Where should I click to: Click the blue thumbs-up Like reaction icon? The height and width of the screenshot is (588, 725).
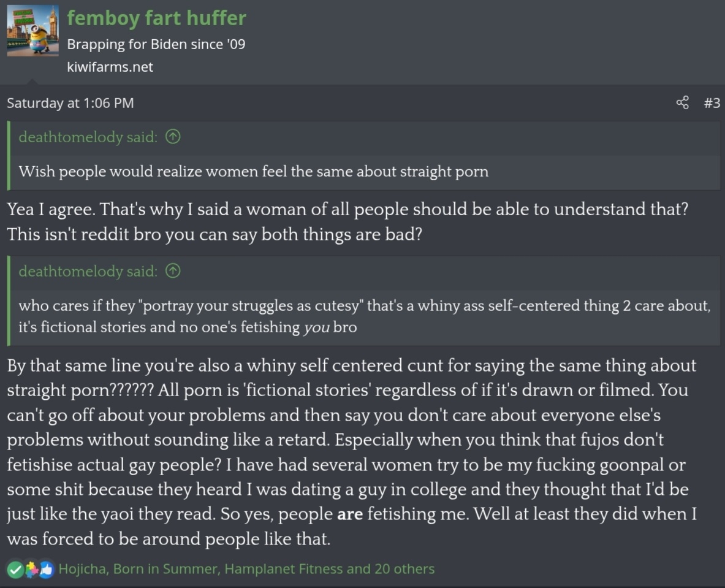[x=47, y=570]
